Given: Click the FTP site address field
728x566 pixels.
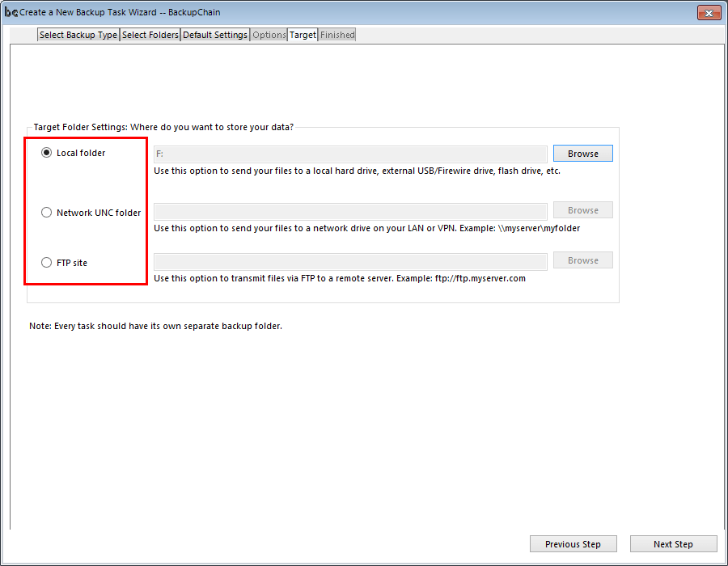Looking at the screenshot, I should click(x=350, y=262).
